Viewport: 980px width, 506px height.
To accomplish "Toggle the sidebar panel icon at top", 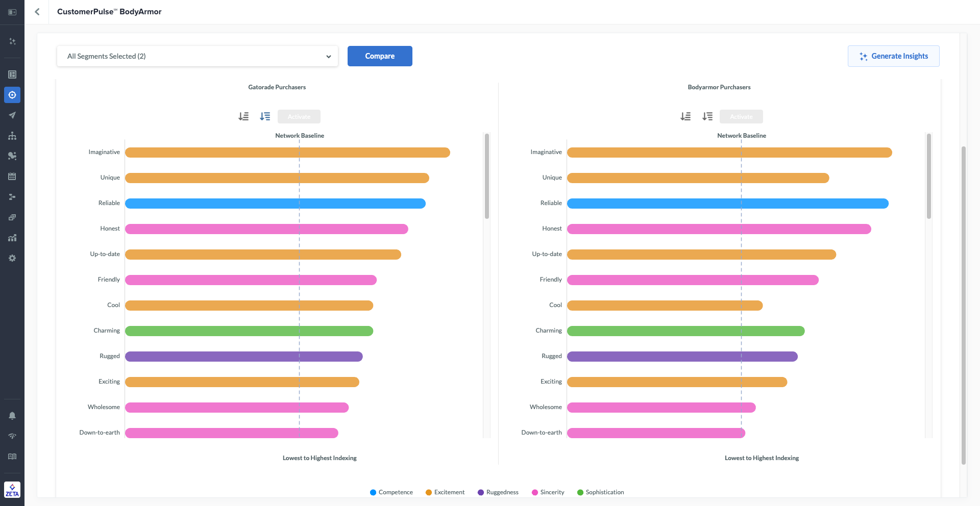I will (x=12, y=12).
